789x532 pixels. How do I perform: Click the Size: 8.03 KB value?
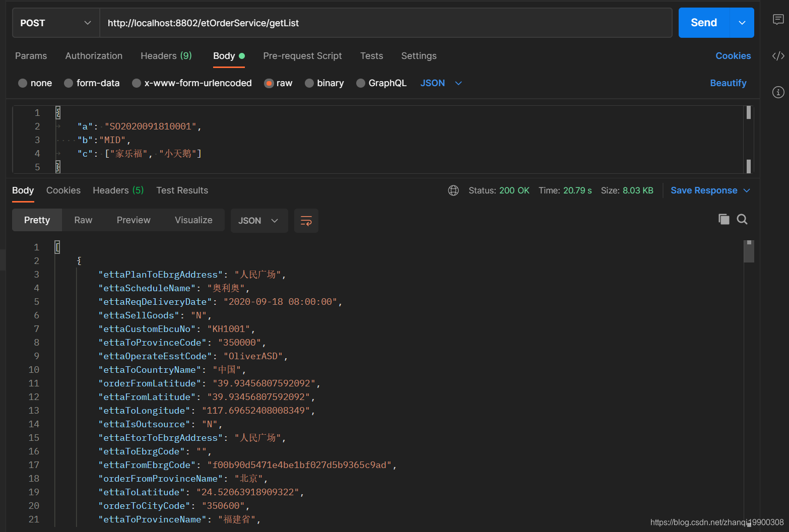pos(627,190)
